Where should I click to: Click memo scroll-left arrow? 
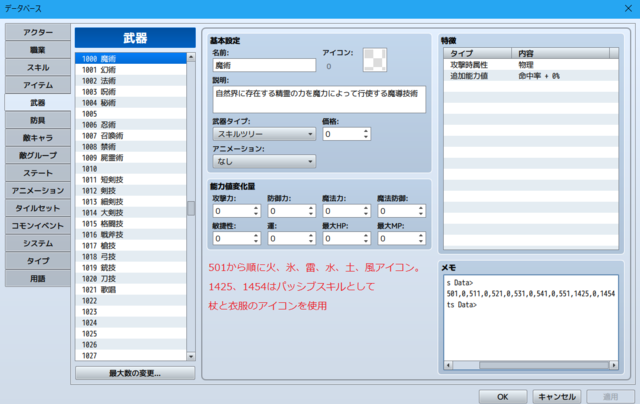pos(449,365)
